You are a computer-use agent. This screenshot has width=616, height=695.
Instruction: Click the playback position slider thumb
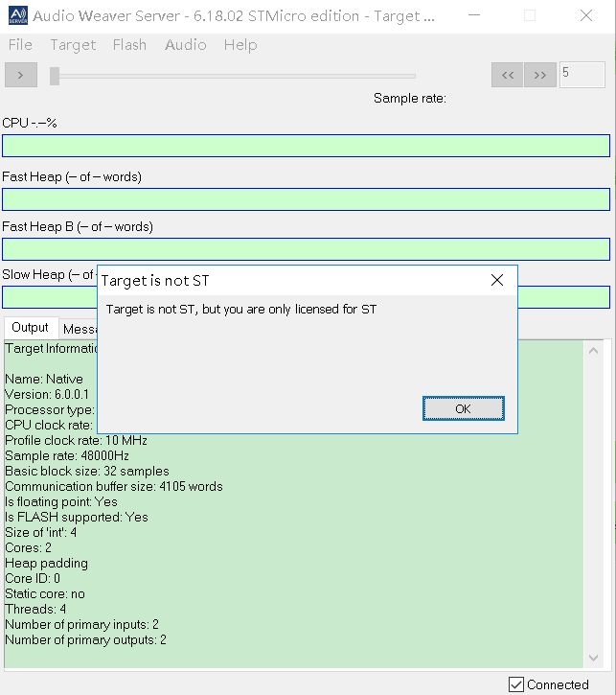(55, 76)
